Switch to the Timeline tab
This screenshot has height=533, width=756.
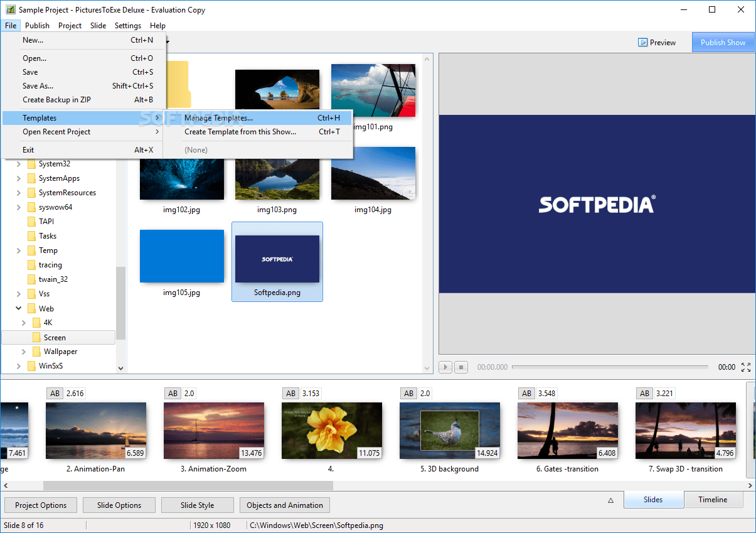(713, 500)
